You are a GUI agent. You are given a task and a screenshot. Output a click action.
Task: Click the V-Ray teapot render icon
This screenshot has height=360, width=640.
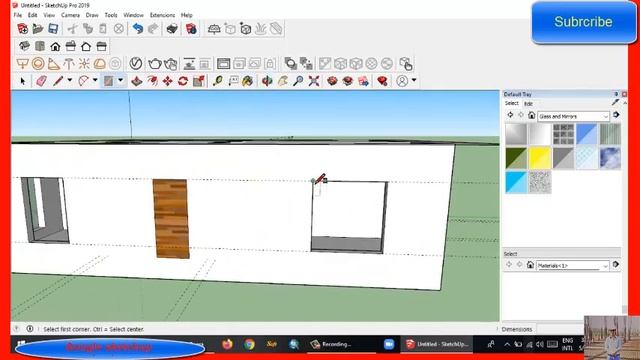pyautogui.click(x=155, y=64)
